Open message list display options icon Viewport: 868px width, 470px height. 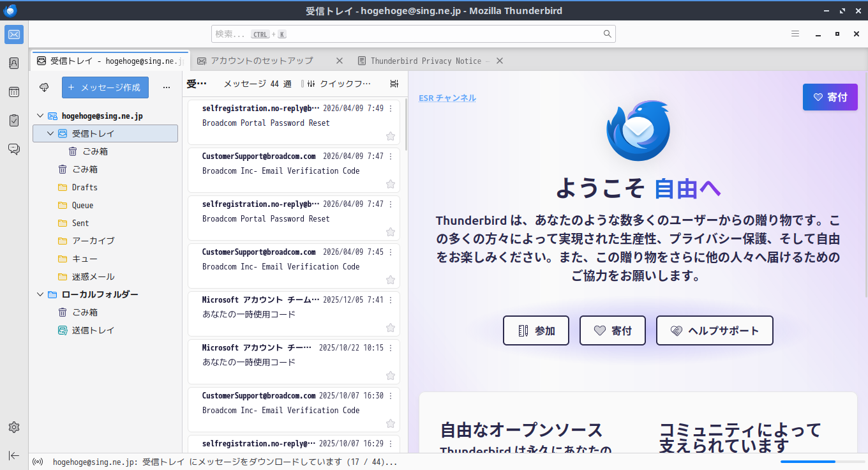click(394, 84)
